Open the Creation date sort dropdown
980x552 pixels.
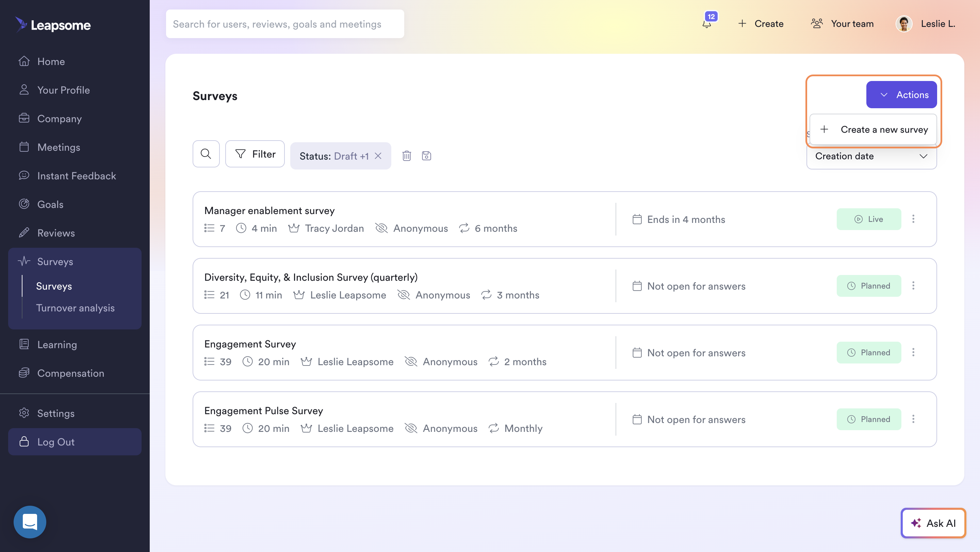[871, 156]
